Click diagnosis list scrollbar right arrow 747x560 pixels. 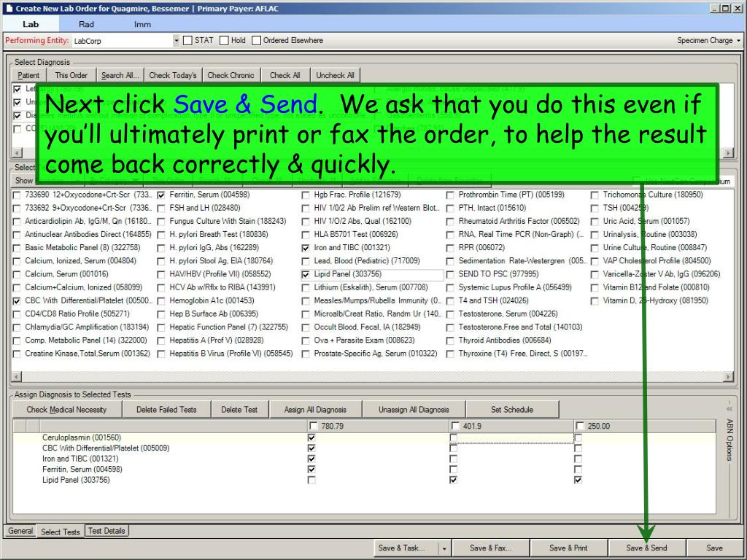[729, 153]
